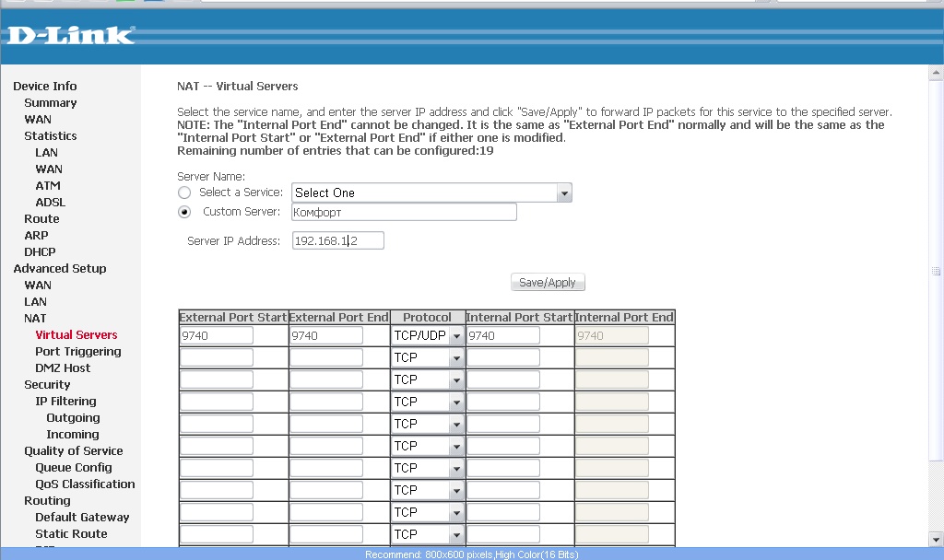This screenshot has height=560, width=944.
Task: Open Incoming IP Filtering page
Action: tap(72, 435)
